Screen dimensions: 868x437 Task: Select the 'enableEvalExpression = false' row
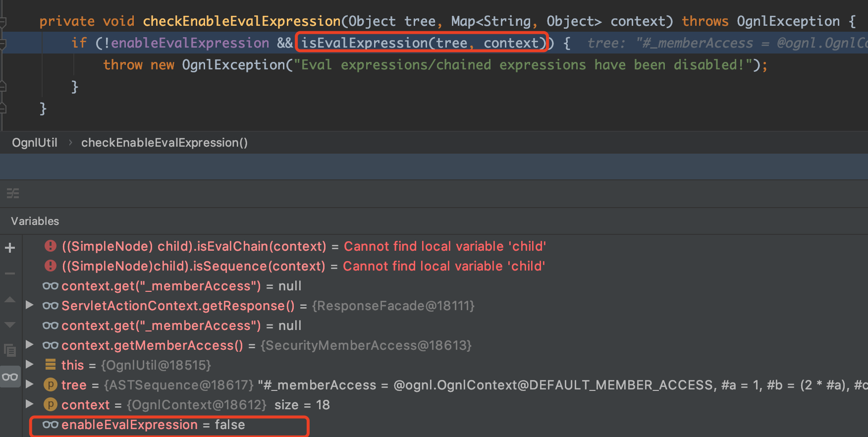(x=445, y=425)
